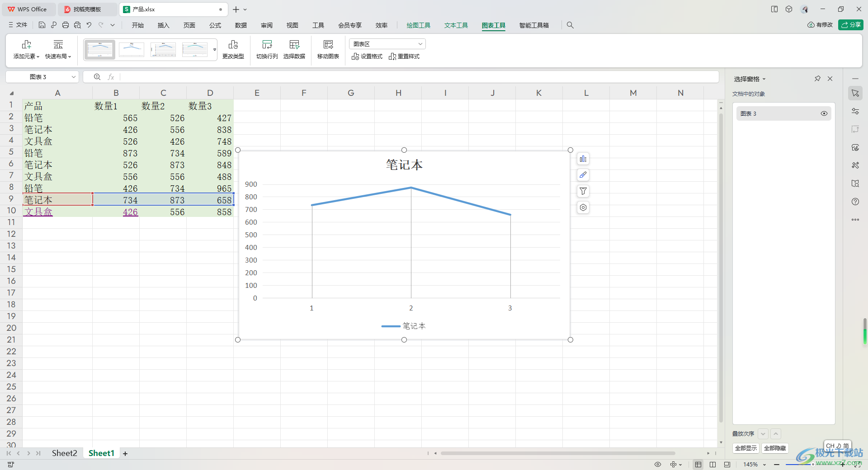Switch to Normal view icon in status bar
Screen dimensions: 868x470
coord(698,465)
